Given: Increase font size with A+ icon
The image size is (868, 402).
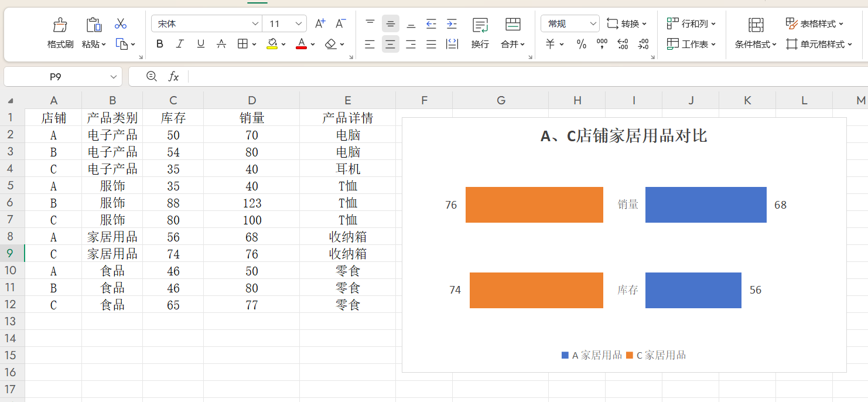Looking at the screenshot, I should click(320, 23).
